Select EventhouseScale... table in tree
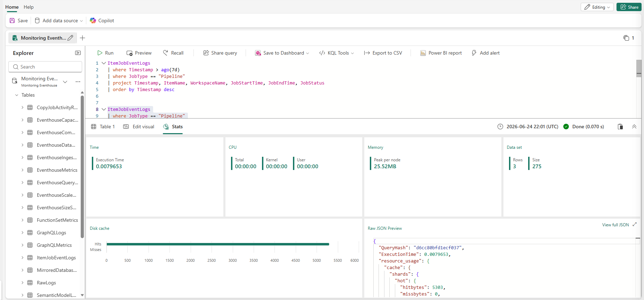Screen dimensions: 644x300 (56, 195)
